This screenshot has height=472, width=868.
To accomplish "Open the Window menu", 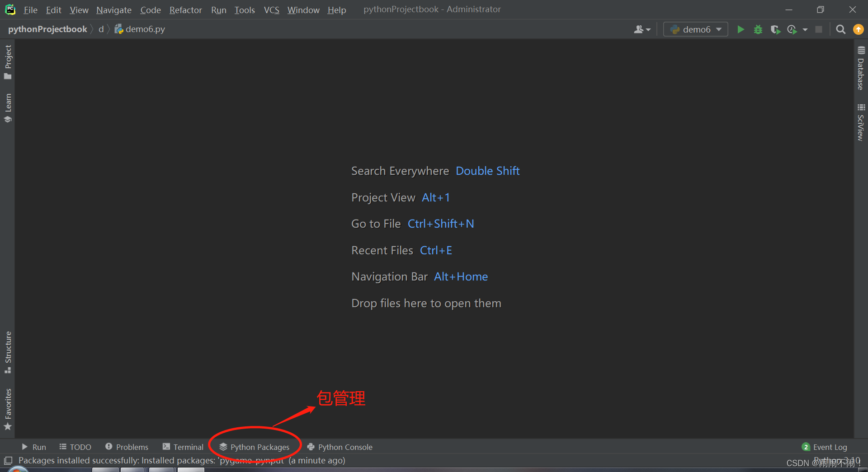I will (303, 9).
